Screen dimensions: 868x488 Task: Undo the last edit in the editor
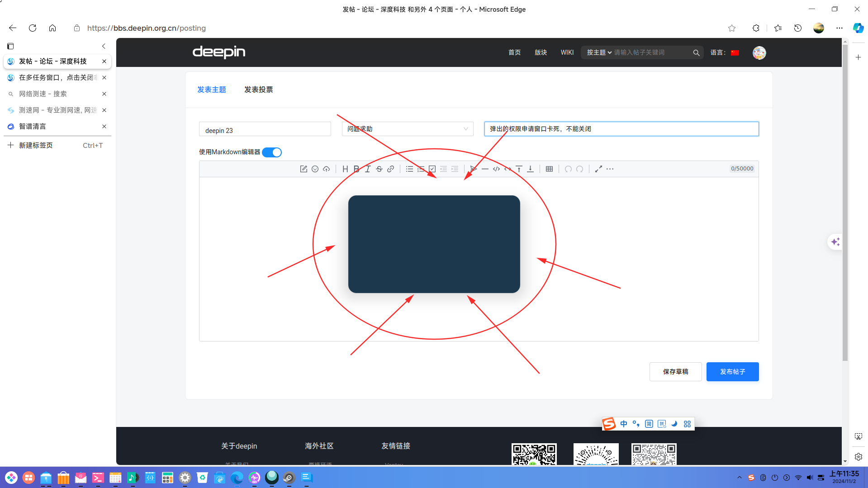click(568, 169)
